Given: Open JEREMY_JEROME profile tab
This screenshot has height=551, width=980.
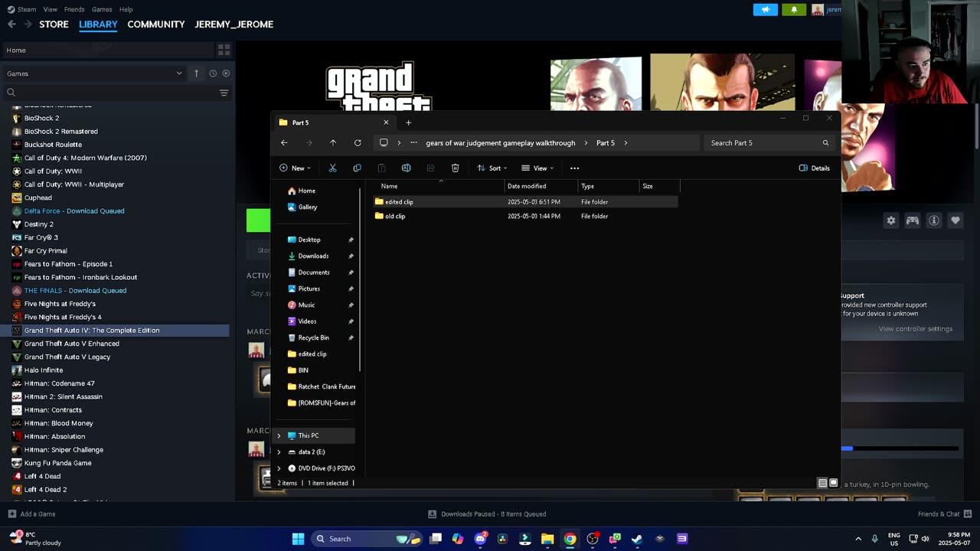Looking at the screenshot, I should 234,24.
